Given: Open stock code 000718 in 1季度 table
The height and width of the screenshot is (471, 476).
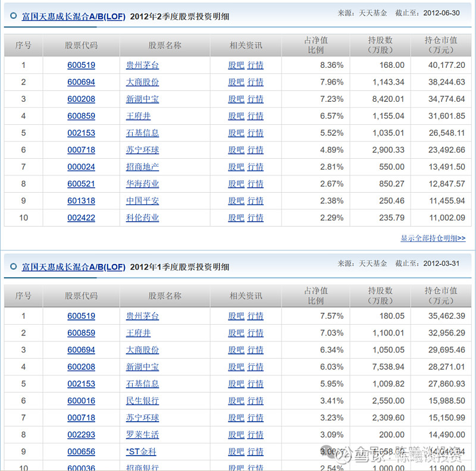Looking at the screenshot, I should tap(81, 418).
